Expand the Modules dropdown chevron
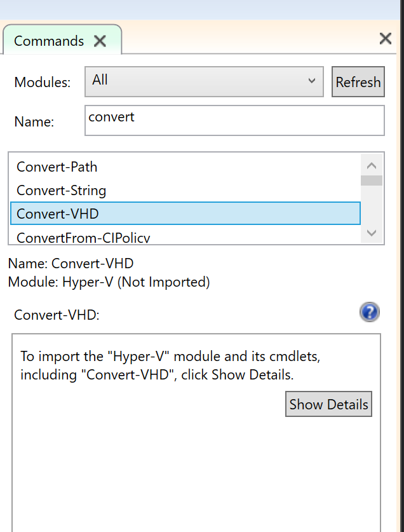The height and width of the screenshot is (532, 404). (311, 81)
